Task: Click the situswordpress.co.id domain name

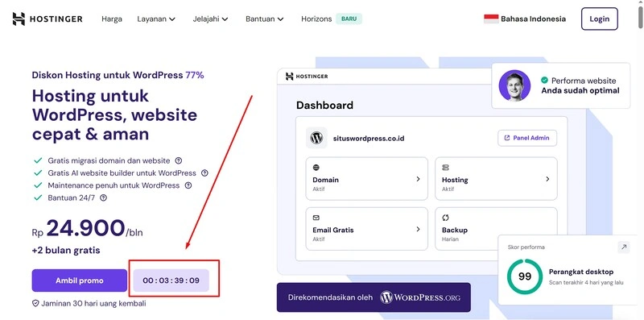Action: pyautogui.click(x=369, y=138)
